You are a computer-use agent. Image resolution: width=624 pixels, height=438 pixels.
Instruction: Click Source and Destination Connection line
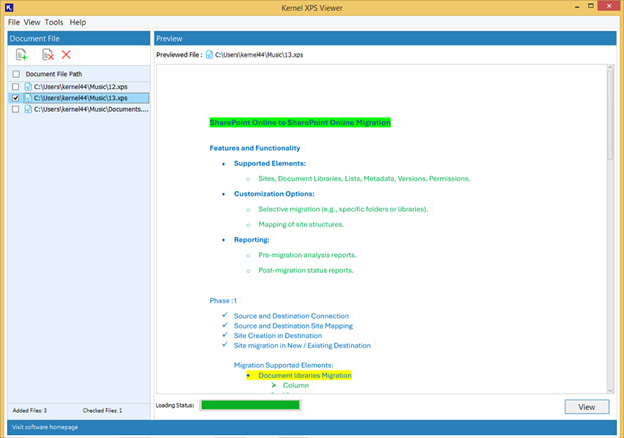(x=291, y=316)
